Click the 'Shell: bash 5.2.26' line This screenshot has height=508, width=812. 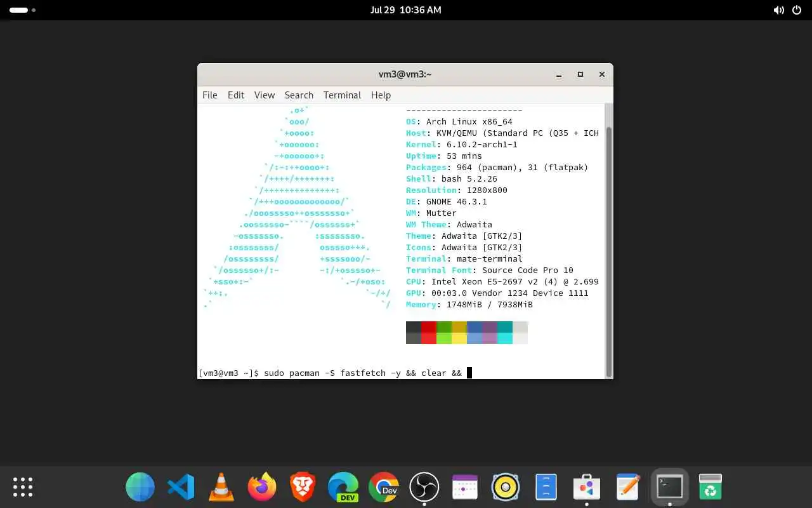pos(452,178)
